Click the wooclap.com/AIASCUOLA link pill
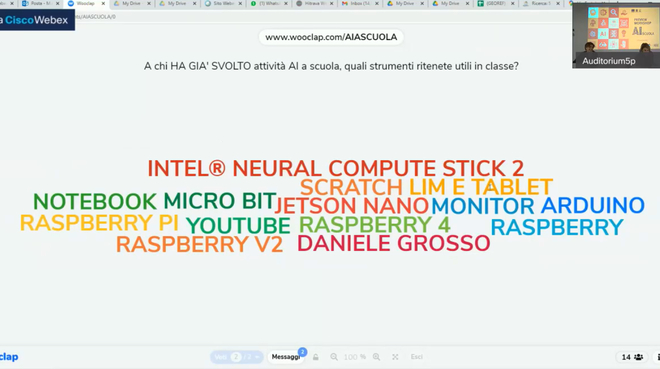The width and height of the screenshot is (660, 369). [331, 37]
